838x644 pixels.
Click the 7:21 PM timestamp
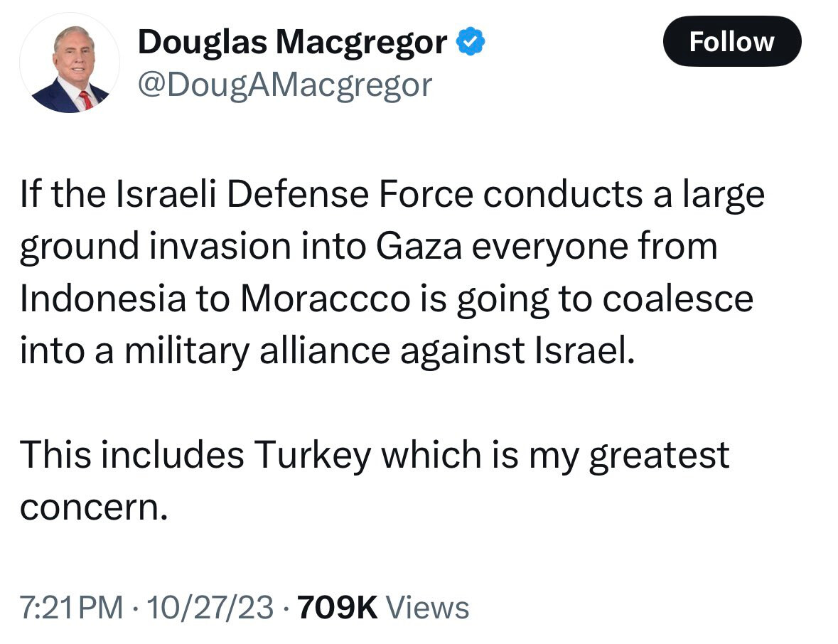click(x=71, y=608)
